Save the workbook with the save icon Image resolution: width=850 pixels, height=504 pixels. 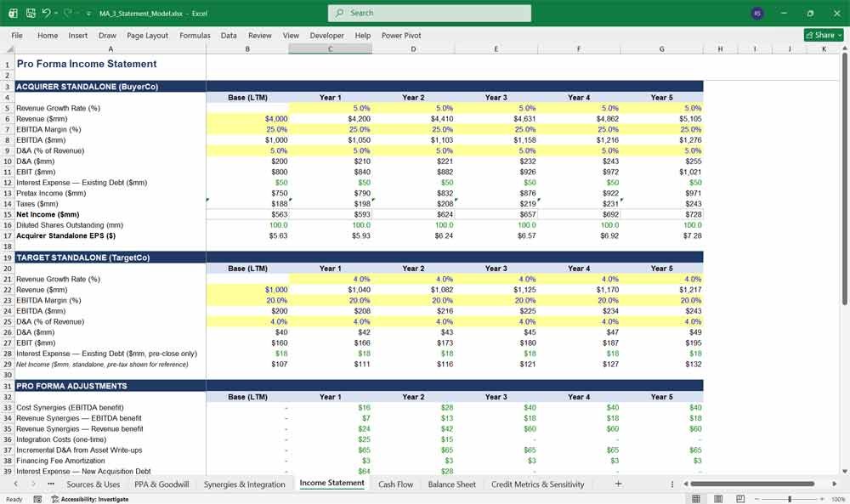click(x=31, y=13)
